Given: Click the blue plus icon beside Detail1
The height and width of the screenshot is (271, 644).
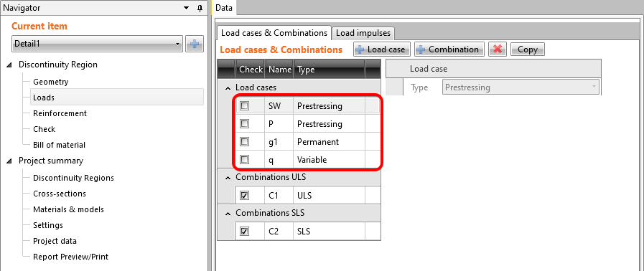Looking at the screenshot, I should point(195,44).
